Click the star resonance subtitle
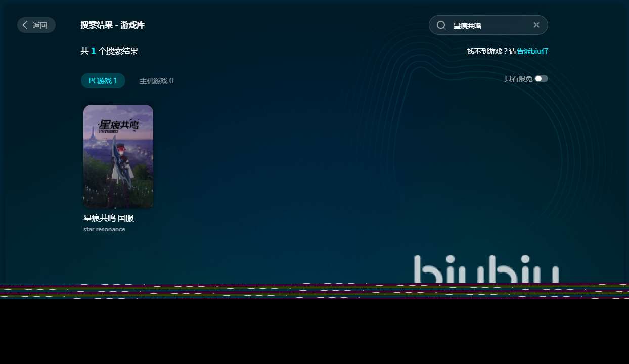629x364 pixels. 104,229
